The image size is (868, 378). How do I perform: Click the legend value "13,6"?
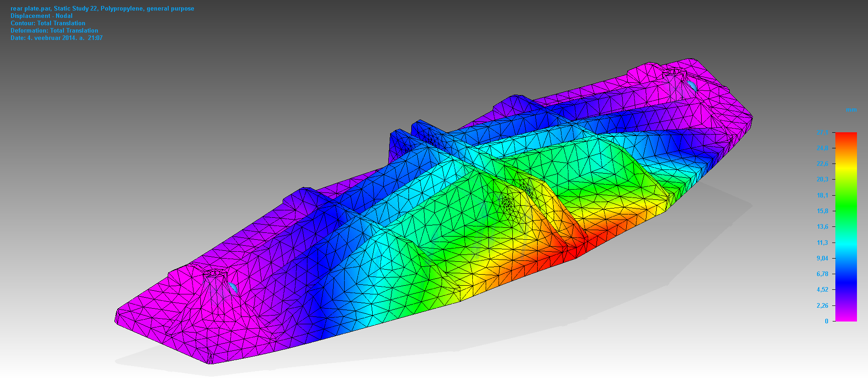pos(823,226)
